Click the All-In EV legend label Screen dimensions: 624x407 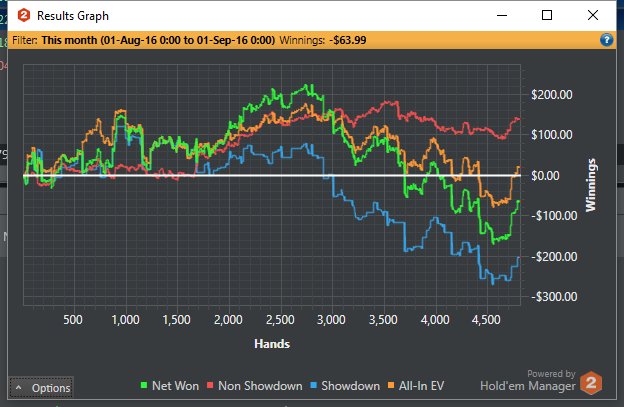click(421, 386)
